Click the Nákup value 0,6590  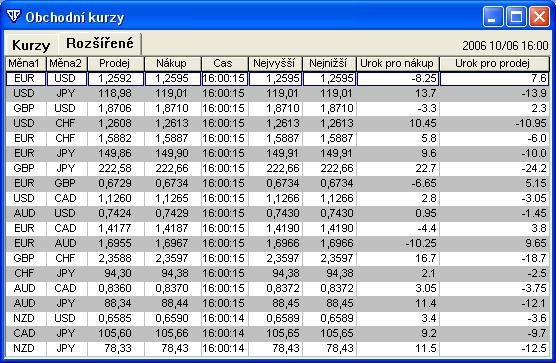pos(173,318)
